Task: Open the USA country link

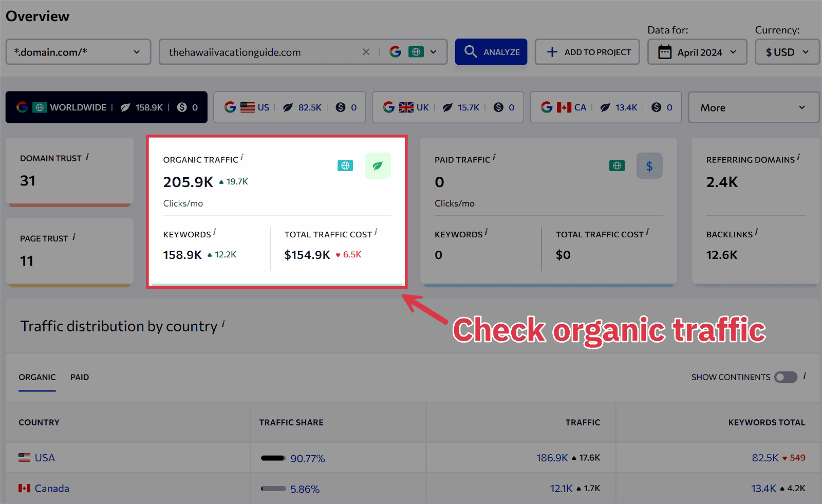Action: [45, 458]
